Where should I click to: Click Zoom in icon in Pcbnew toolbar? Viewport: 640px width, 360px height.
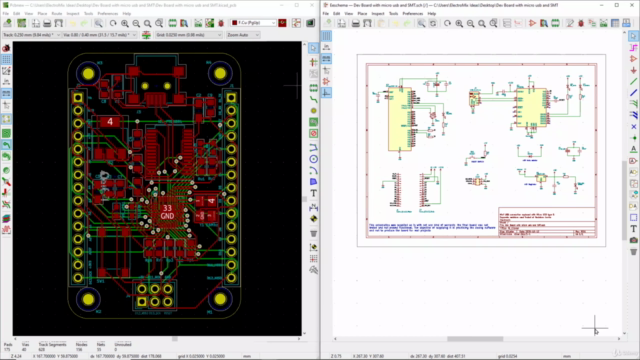click(x=124, y=23)
